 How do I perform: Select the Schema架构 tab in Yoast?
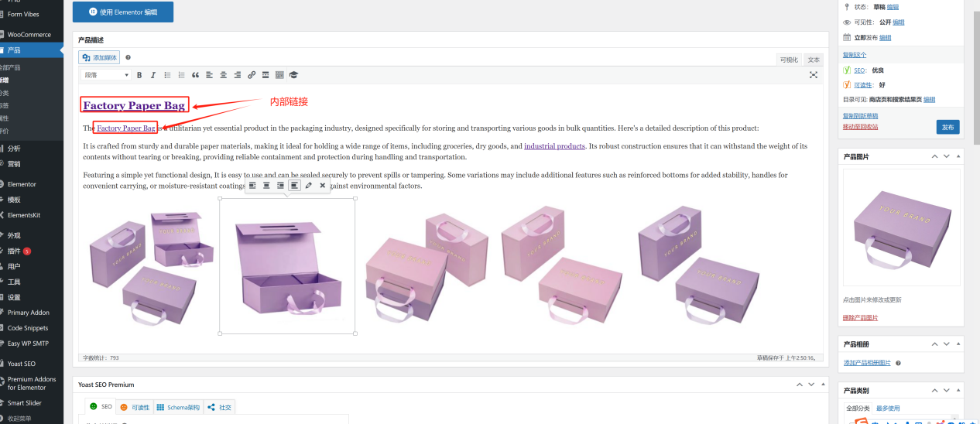coord(178,407)
